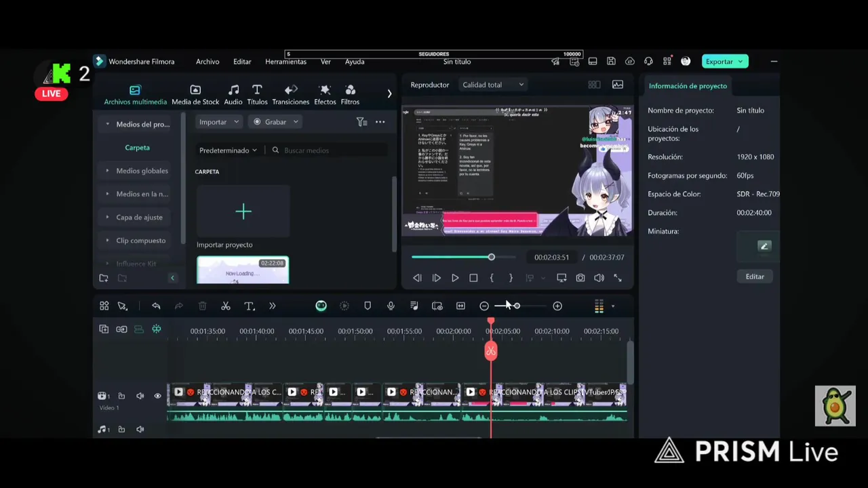Viewport: 868px width, 488px height.
Task: Open the Grabar dropdown
Action: (275, 122)
